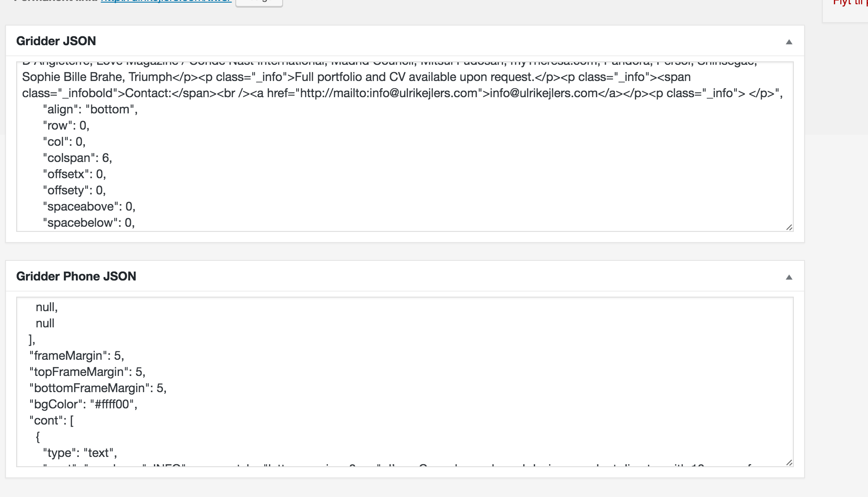Click a null value in Gridder Phone JSON
This screenshot has height=497, width=868.
click(47, 306)
